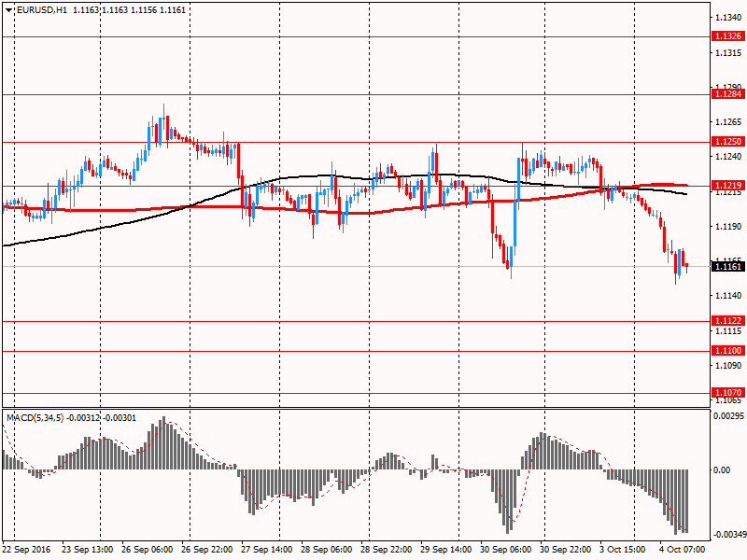The width and height of the screenshot is (747, 560).
Task: Click the 30 Sep 22:00 time axis label
Action: tap(566, 549)
